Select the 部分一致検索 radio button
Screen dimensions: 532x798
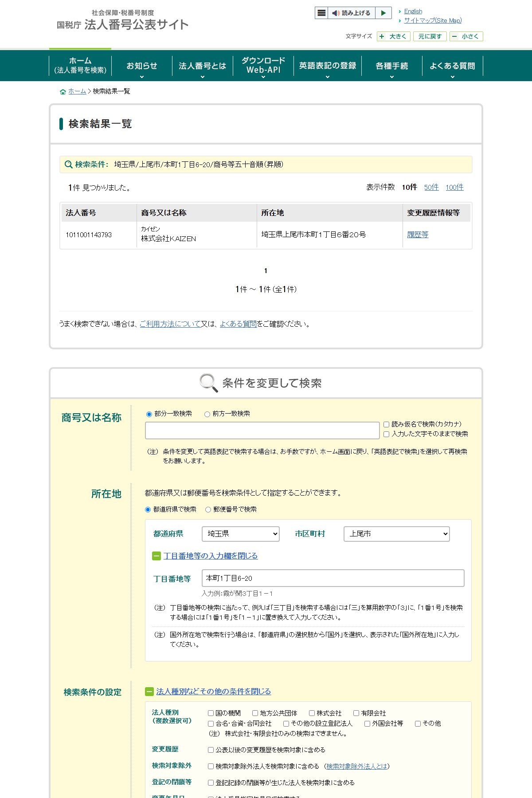pos(149,414)
